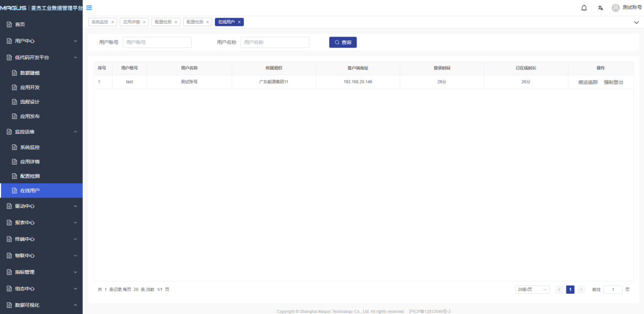
Task: Open 系统监控 in the sidebar
Action: pos(29,147)
